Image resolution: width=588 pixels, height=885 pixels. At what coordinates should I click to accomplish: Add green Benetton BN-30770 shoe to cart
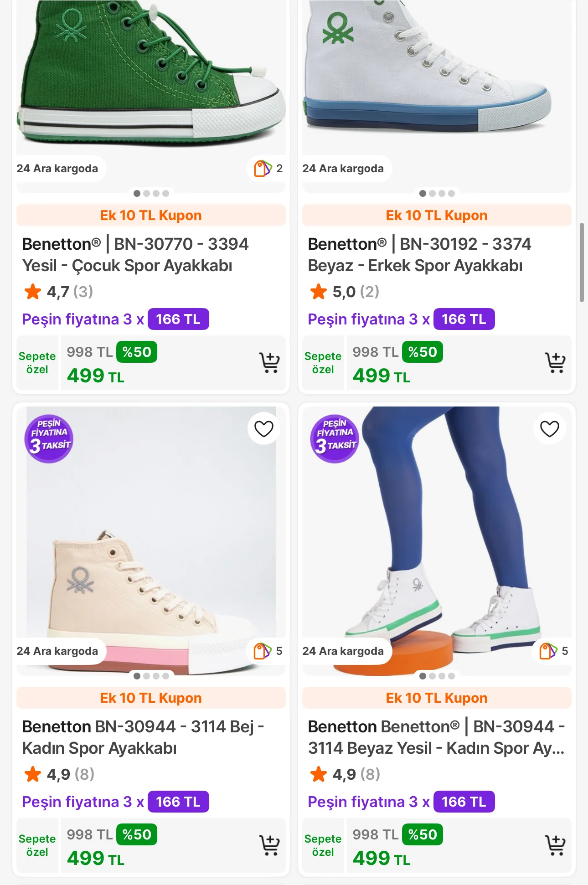[269, 363]
